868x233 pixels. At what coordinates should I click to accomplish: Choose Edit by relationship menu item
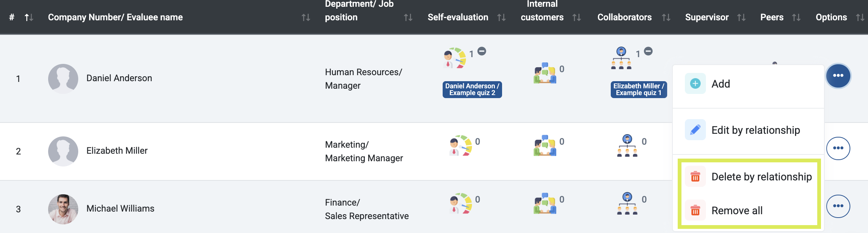[x=755, y=130]
